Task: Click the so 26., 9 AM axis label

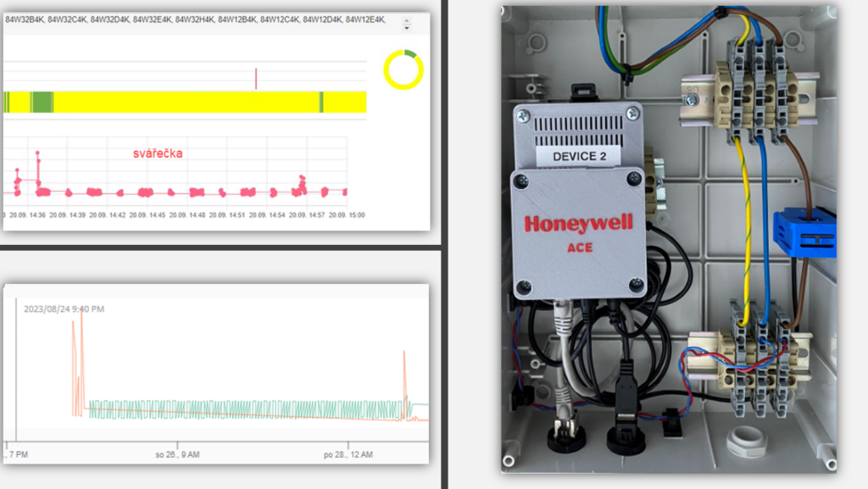Action: tap(177, 455)
